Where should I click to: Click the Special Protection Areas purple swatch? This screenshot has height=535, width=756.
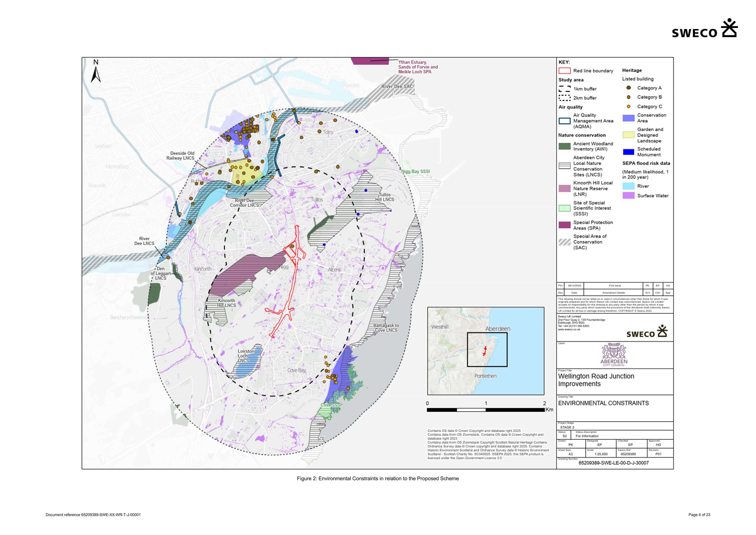point(564,225)
